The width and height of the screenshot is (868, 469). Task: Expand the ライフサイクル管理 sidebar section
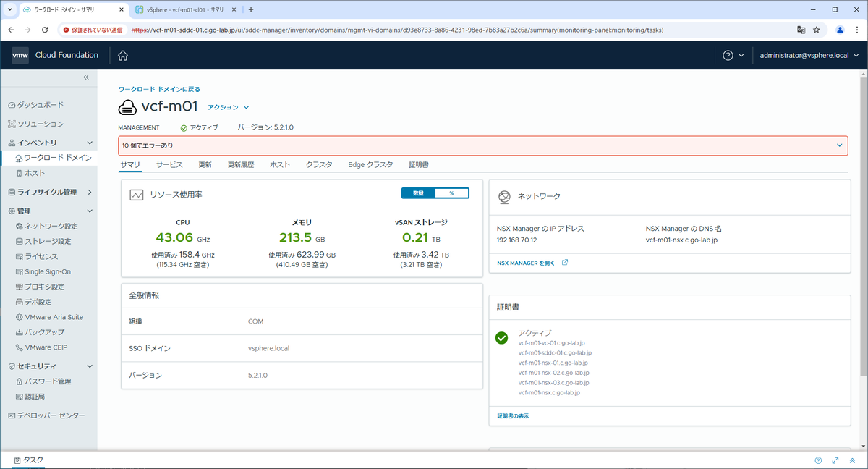pyautogui.click(x=90, y=192)
